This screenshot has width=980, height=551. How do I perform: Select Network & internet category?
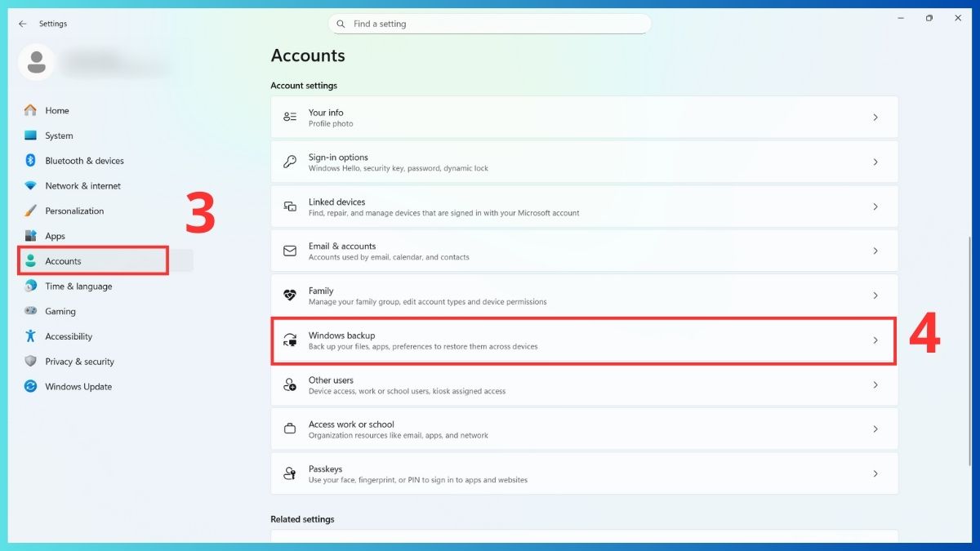[x=82, y=186]
